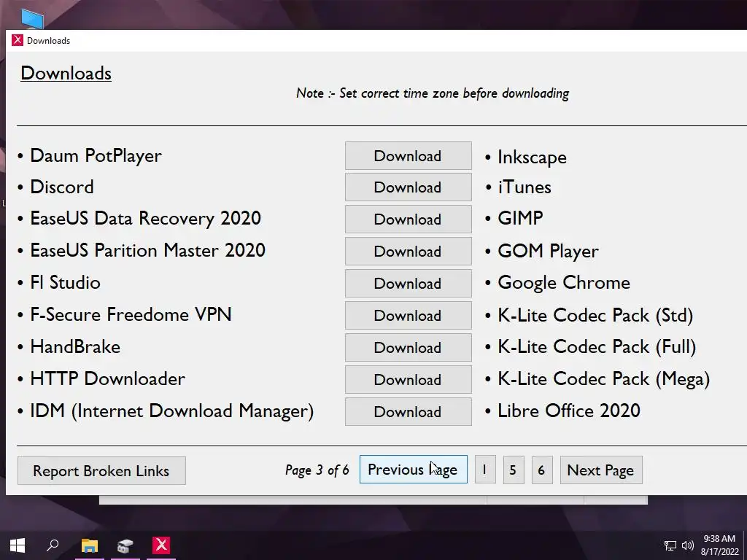747x560 pixels.
Task: Click desktop computer icon at top left
Action: (32, 18)
